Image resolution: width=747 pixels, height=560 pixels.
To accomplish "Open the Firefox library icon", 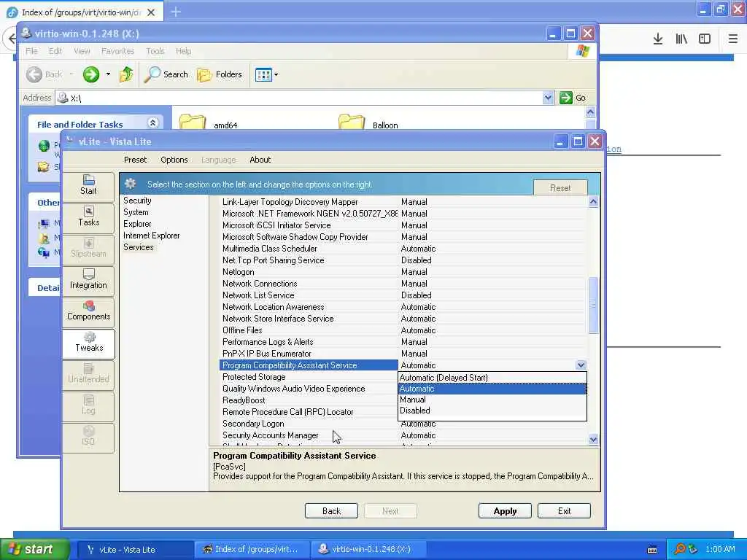I will 681,39.
